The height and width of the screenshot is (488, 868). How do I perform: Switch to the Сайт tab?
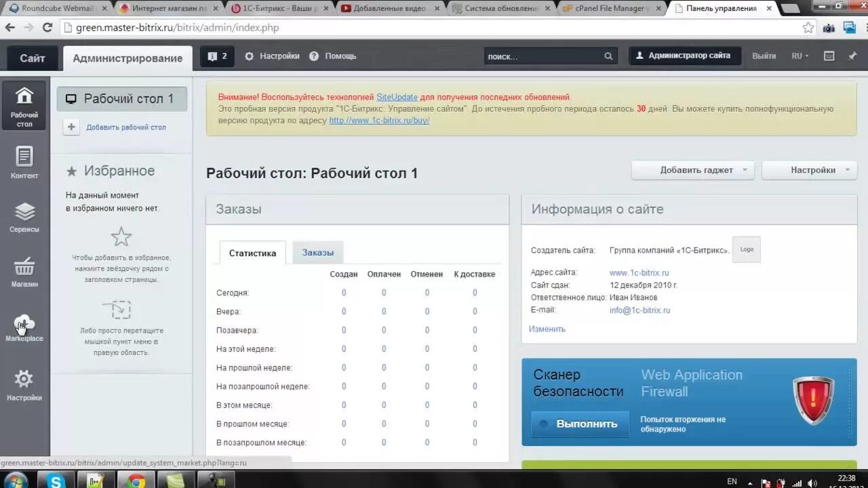point(33,58)
